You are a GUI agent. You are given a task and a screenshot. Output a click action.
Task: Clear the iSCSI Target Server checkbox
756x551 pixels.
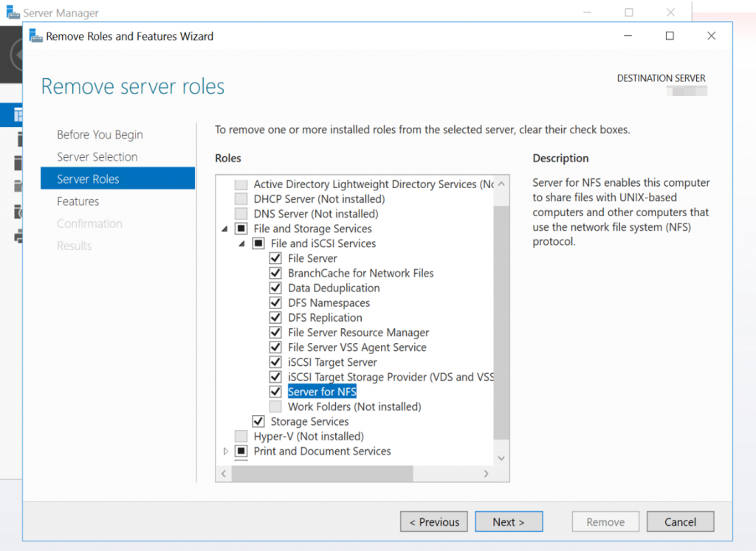click(275, 362)
